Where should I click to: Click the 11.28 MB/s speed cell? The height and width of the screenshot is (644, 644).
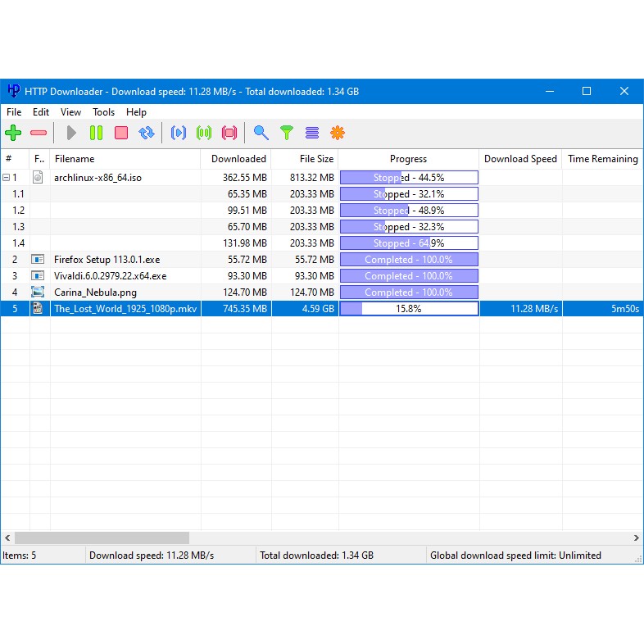click(521, 308)
